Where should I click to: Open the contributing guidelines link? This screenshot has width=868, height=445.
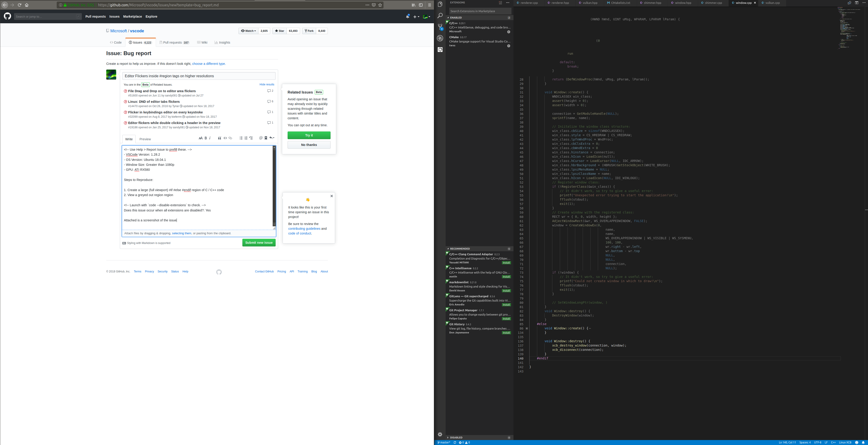[304, 229]
